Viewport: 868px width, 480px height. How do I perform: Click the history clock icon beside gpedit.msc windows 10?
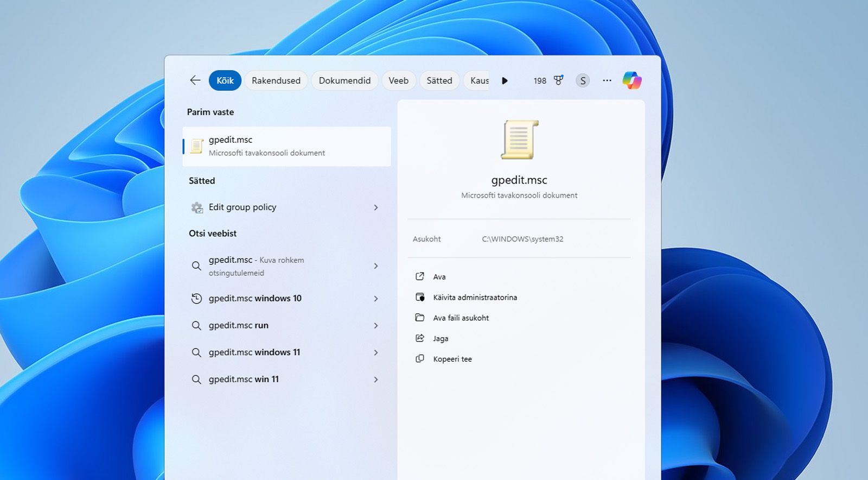point(196,299)
